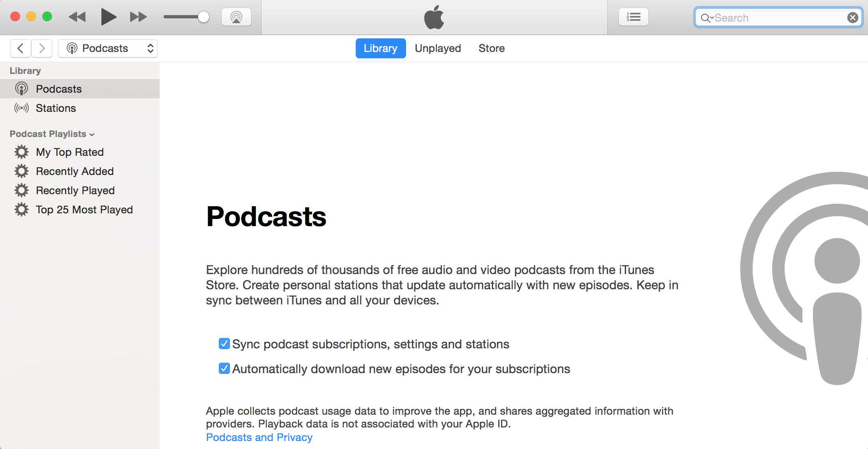Select Stations in the Library sidebar
The width and height of the screenshot is (868, 449).
point(56,108)
